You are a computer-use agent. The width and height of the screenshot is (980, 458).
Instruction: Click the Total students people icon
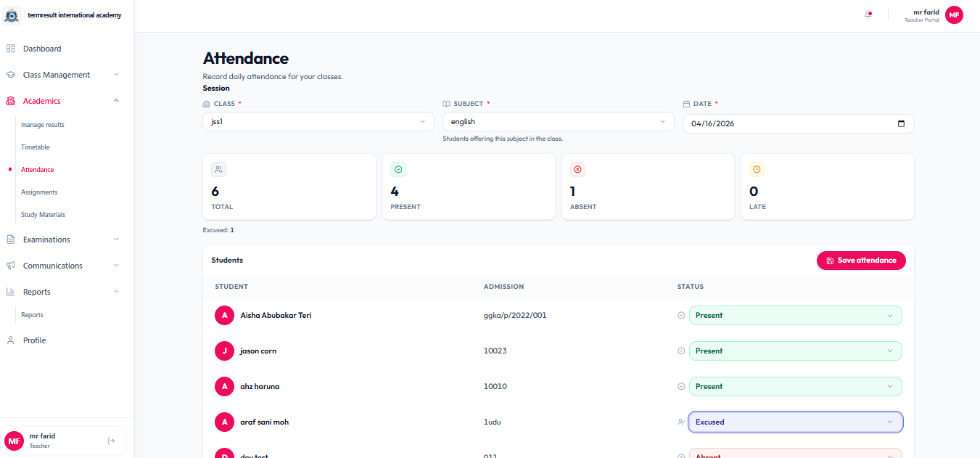coord(218,169)
